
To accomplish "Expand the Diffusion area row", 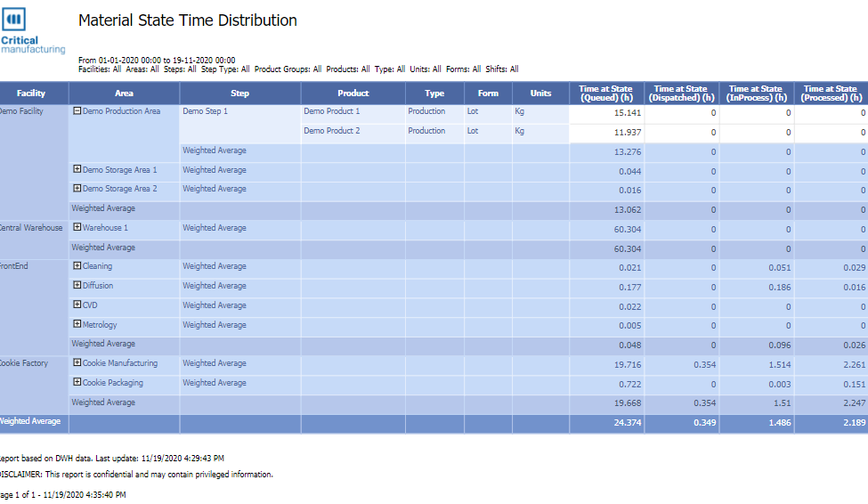I will [77, 286].
